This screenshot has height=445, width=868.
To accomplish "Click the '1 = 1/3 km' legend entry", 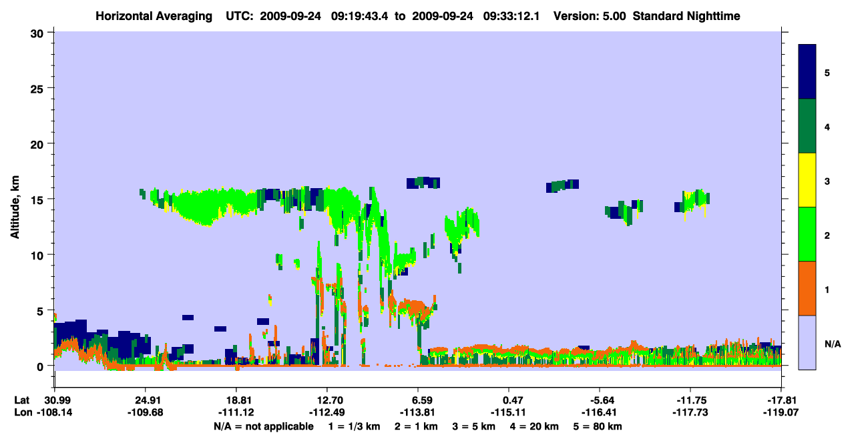I will 355,426.
